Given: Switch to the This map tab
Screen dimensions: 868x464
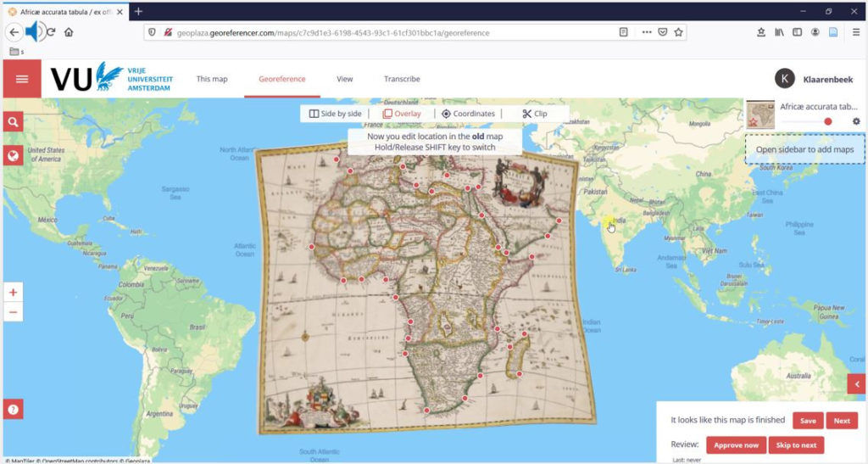Looking at the screenshot, I should point(211,79).
